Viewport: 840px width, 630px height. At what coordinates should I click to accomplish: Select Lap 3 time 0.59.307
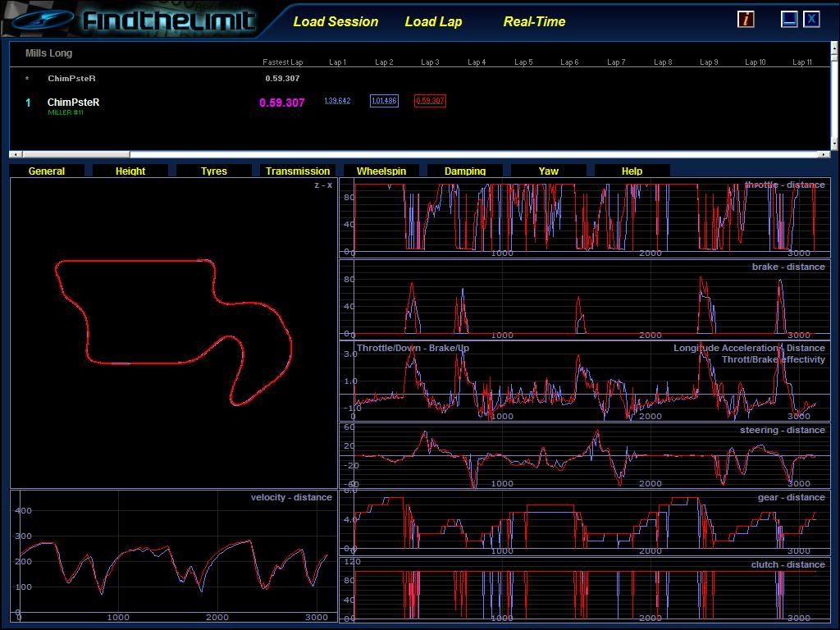(430, 101)
